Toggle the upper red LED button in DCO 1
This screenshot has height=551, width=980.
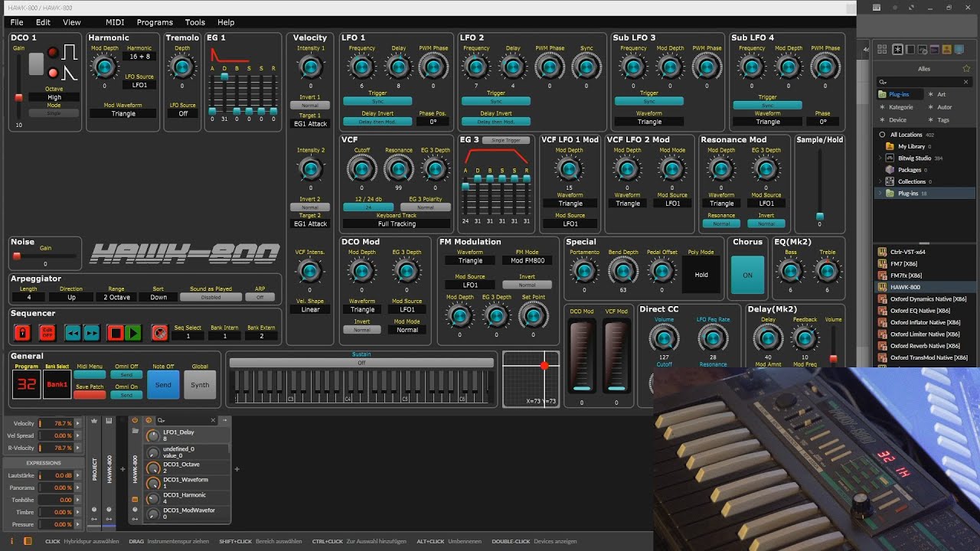pyautogui.click(x=53, y=52)
